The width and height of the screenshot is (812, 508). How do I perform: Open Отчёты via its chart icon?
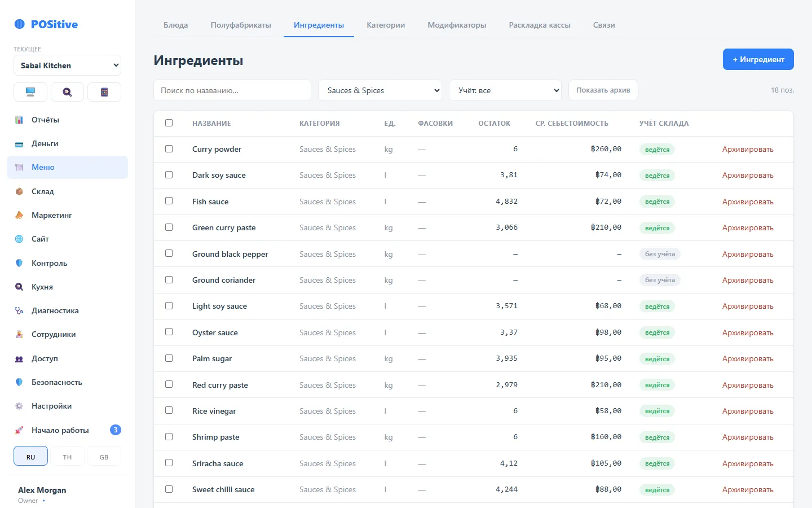pos(19,120)
